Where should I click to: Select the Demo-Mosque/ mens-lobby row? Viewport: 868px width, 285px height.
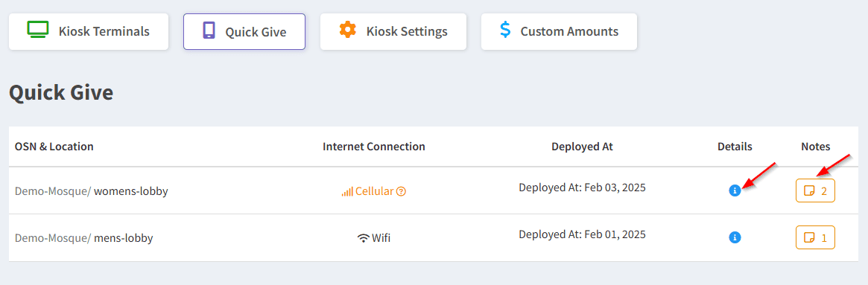coord(434,238)
